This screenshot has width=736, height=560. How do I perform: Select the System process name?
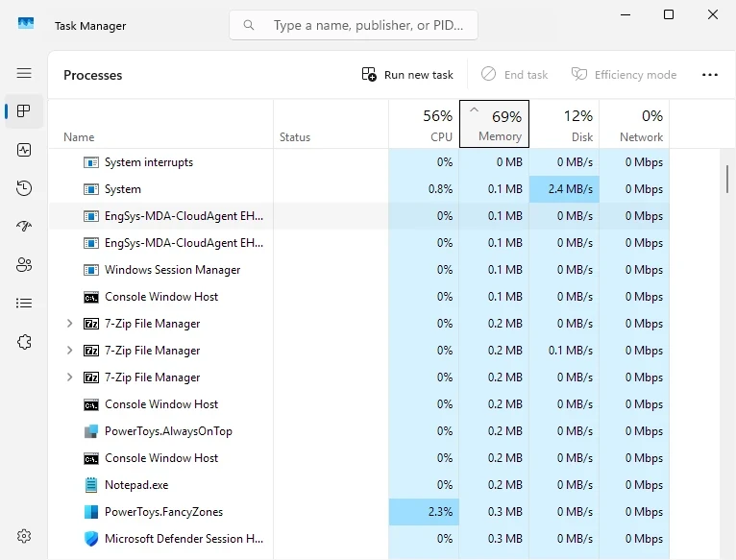tap(123, 189)
